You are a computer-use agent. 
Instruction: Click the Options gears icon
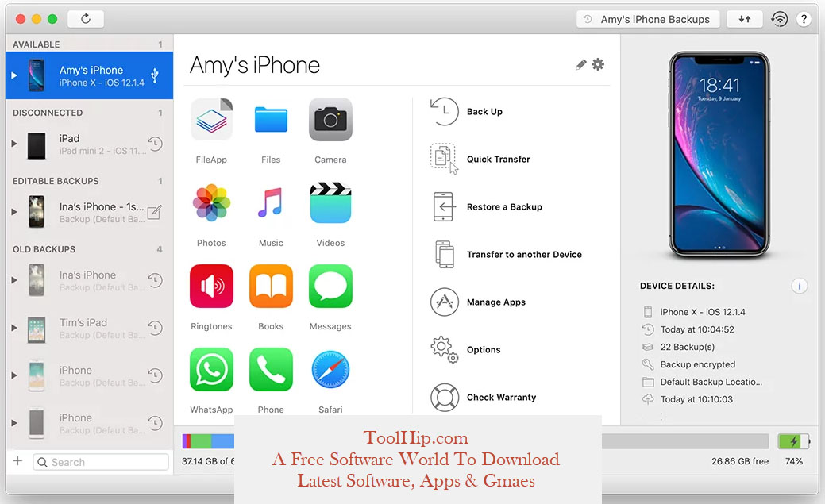click(x=445, y=350)
